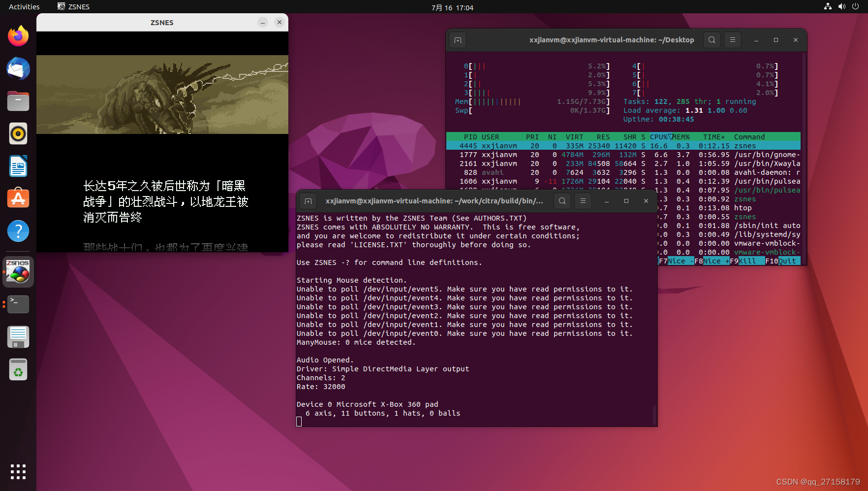Sort htop by TIME+ column header
868x491 pixels.
(714, 137)
